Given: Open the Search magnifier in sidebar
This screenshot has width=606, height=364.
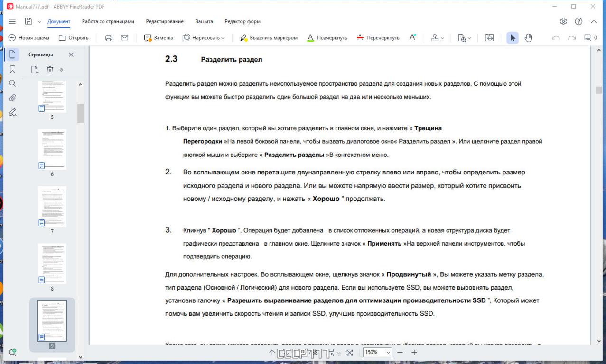Looking at the screenshot, I should pyautogui.click(x=13, y=83).
